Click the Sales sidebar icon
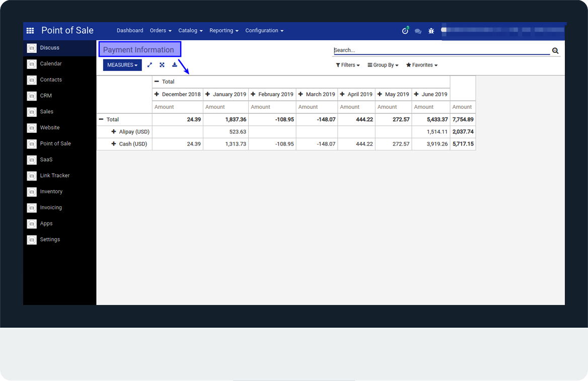Screen dimensions: 588x381 coord(32,112)
